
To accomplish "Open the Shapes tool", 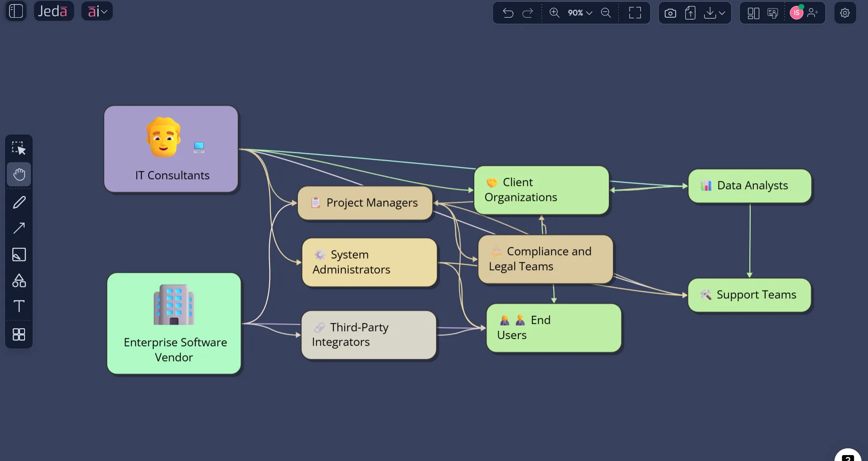I will [x=19, y=281].
